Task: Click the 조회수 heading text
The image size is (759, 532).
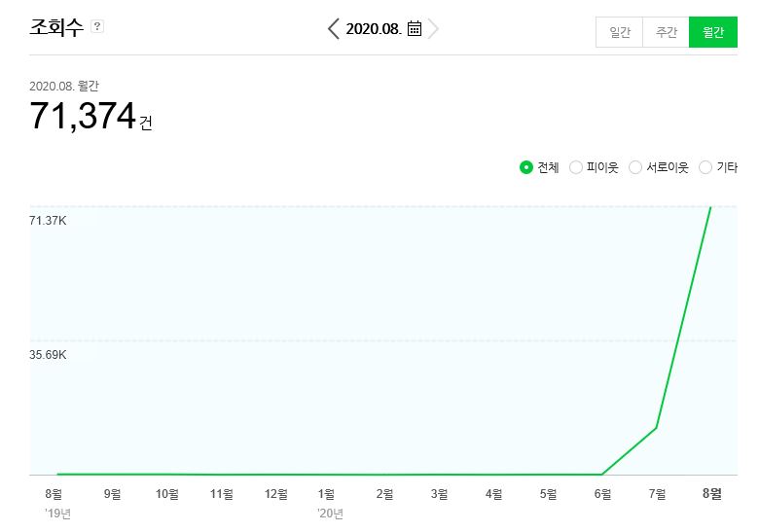Action: [x=56, y=26]
